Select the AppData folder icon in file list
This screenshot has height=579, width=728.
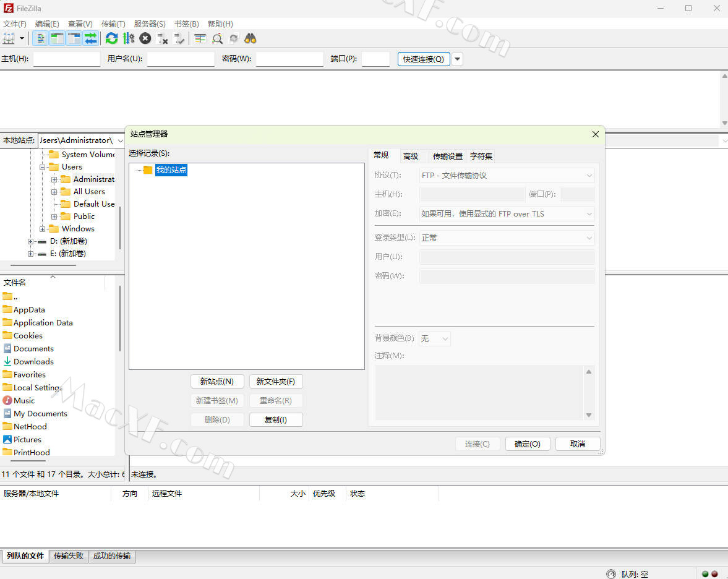click(7, 309)
